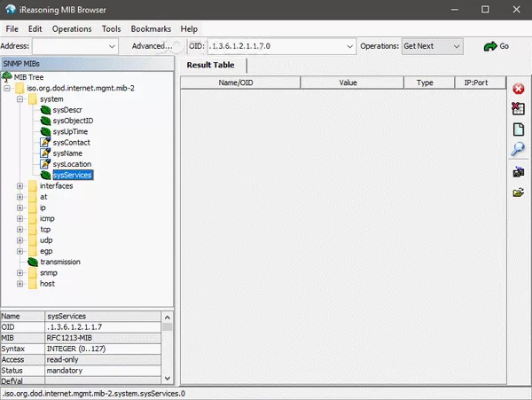Screen dimensions: 532x400
Task: Select the sysContact writable node
Action: point(71,142)
